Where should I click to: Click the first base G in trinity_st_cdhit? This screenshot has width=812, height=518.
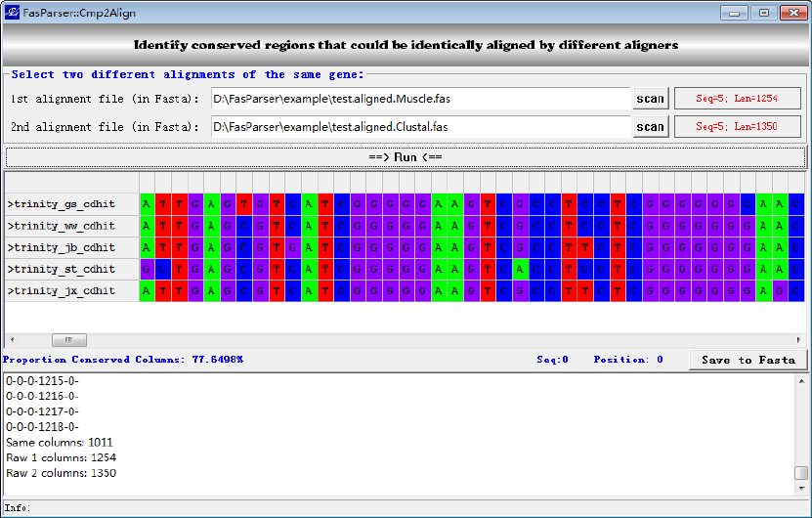(148, 270)
